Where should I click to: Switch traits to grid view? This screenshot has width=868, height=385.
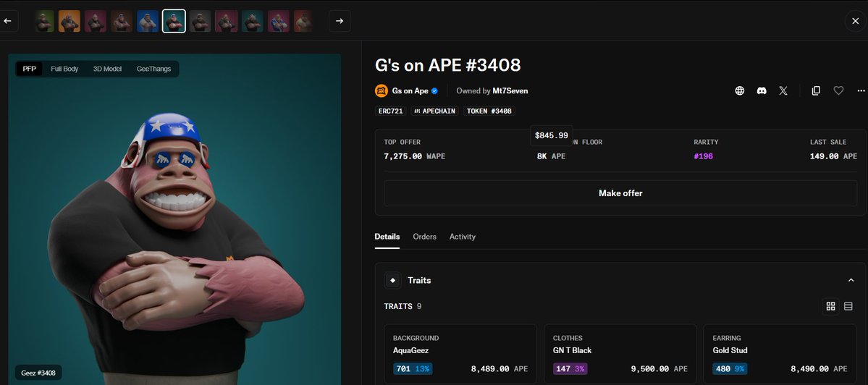[830, 306]
